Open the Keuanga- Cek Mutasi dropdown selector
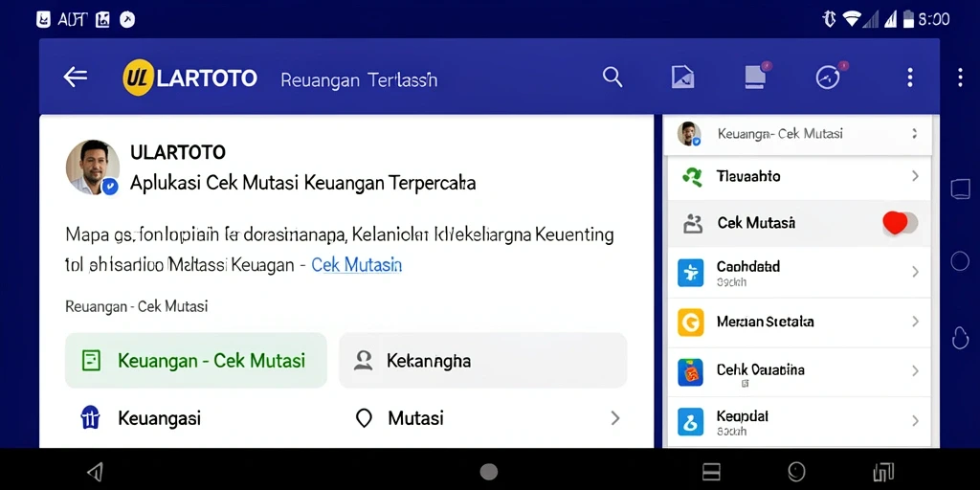Screen dimensions: 980x490 click(x=797, y=134)
